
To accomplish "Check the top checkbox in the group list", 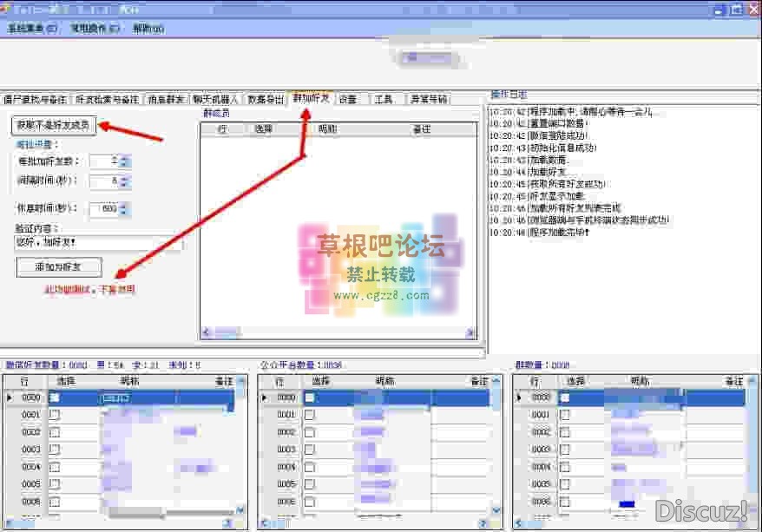I will click(566, 397).
